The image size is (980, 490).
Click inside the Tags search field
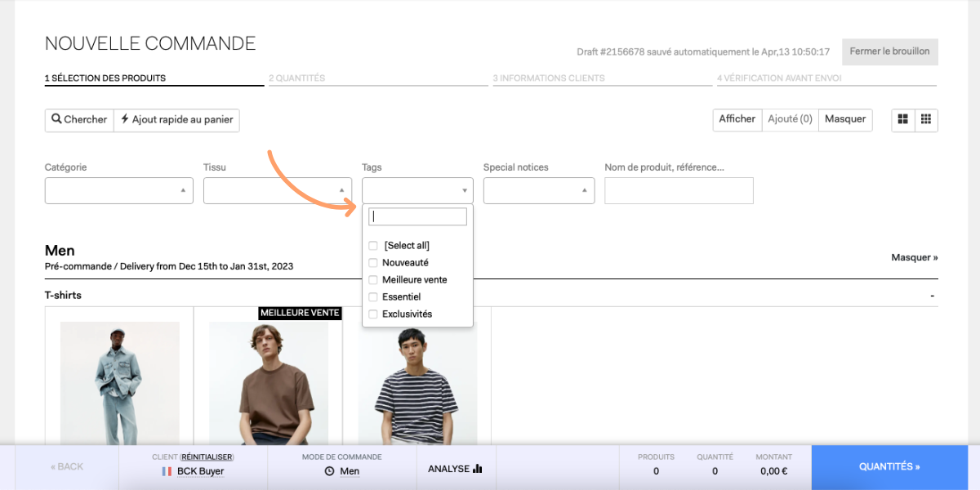417,216
